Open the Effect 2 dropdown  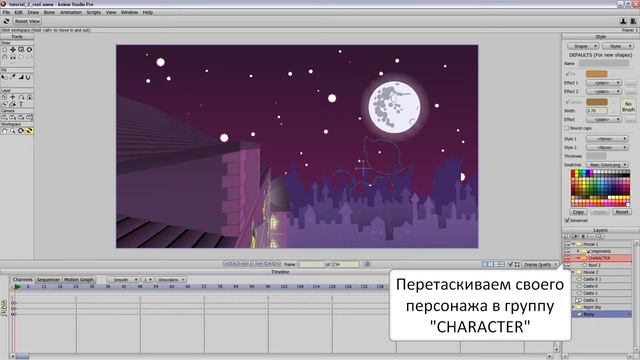[x=604, y=91]
